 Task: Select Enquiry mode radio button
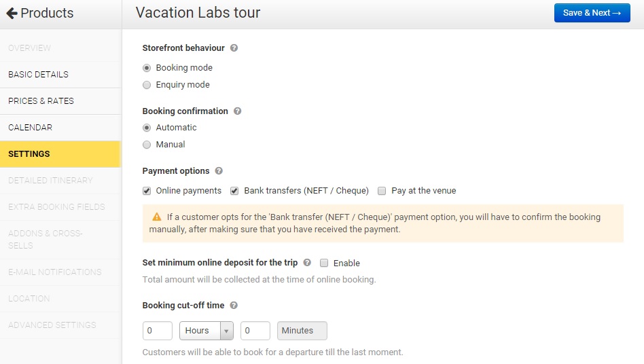147,85
